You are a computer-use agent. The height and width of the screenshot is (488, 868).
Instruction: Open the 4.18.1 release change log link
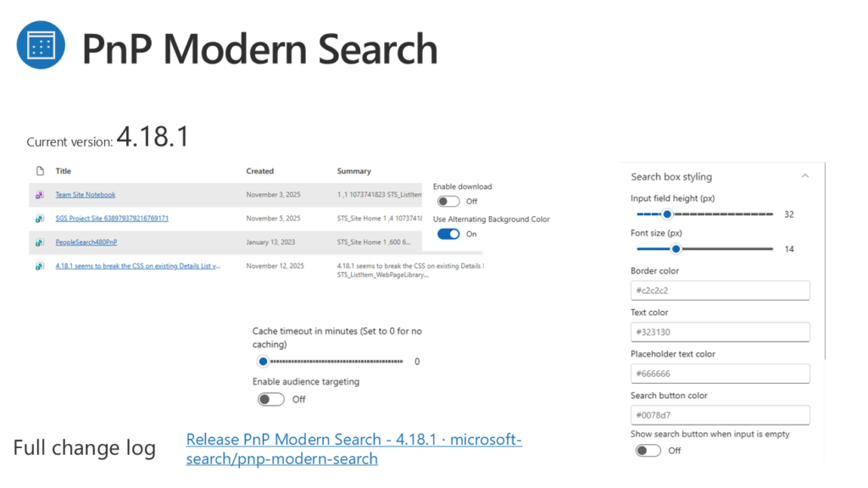click(353, 449)
